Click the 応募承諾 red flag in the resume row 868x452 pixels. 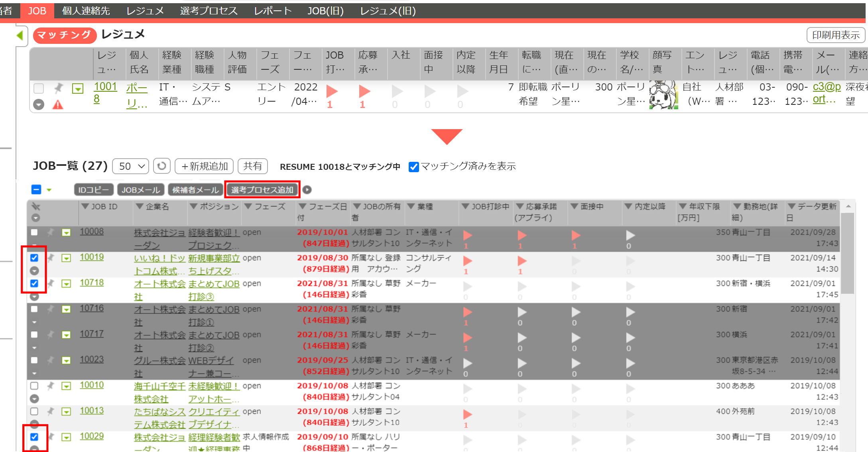tap(364, 91)
